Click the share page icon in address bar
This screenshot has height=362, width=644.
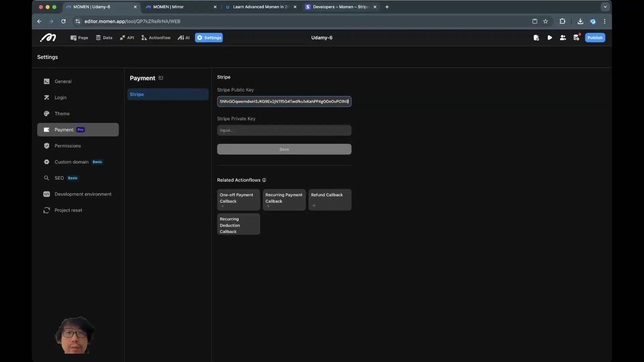535,21
